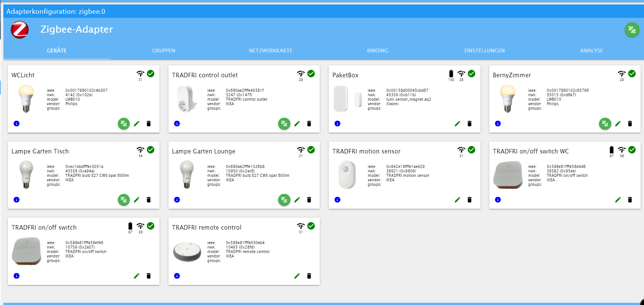Click the "TRADFRI motion sensor" card title

(x=366, y=151)
